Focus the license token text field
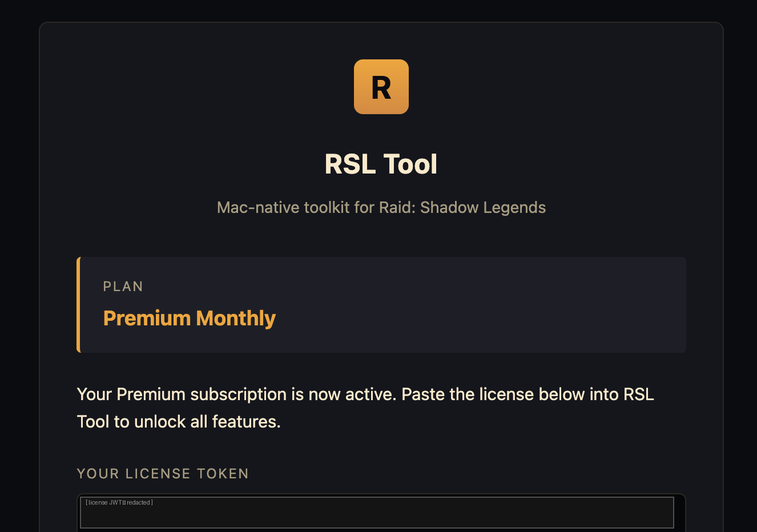This screenshot has width=757, height=532. point(377,513)
